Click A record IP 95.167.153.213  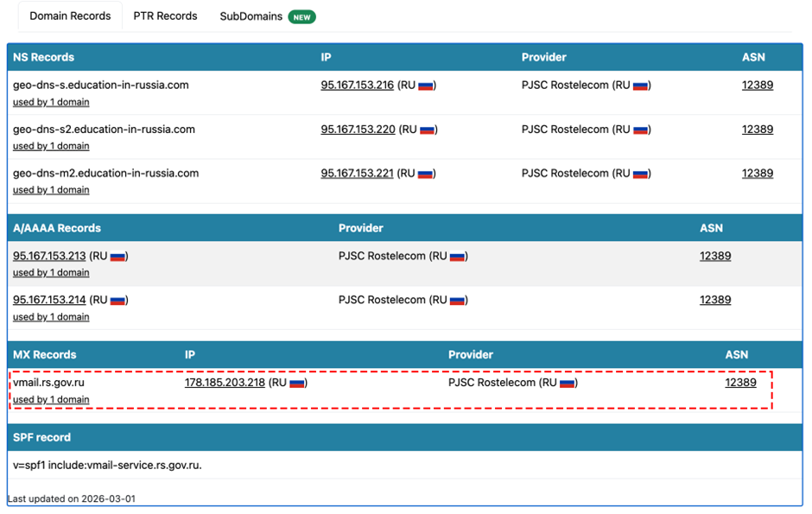[x=49, y=256]
